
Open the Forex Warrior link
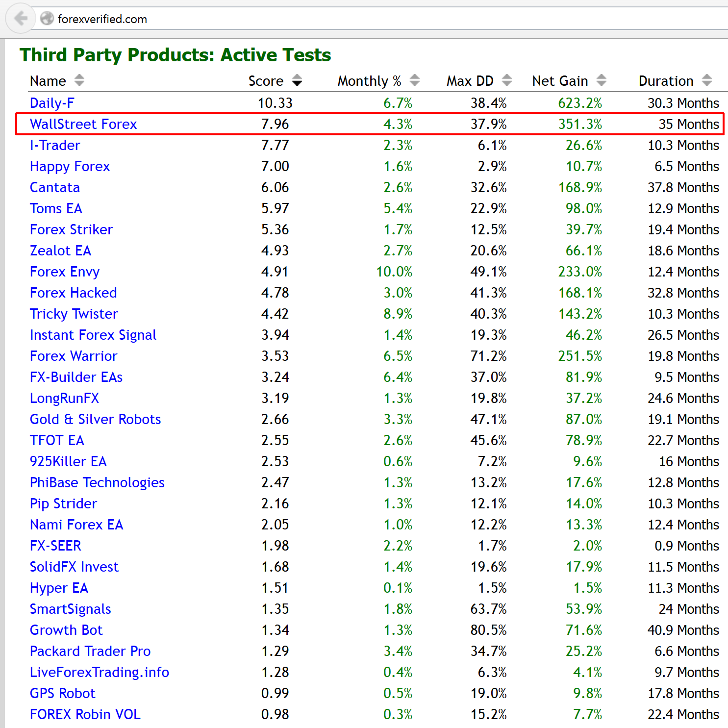coord(74,356)
